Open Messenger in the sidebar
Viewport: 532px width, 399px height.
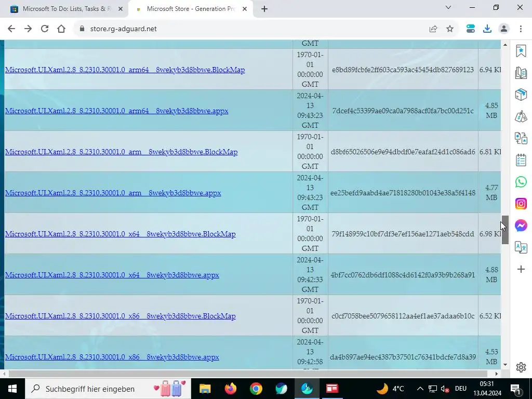click(x=521, y=225)
